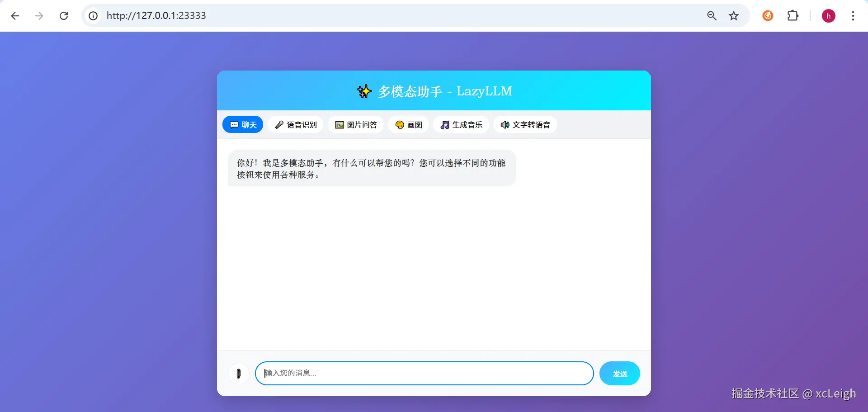Switch to the 语音识别 tab
The width and height of the screenshot is (868, 412).
click(296, 124)
